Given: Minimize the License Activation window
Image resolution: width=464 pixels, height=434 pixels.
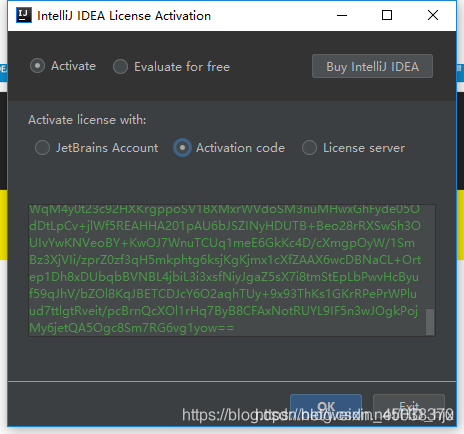Looking at the screenshot, I should coord(342,15).
